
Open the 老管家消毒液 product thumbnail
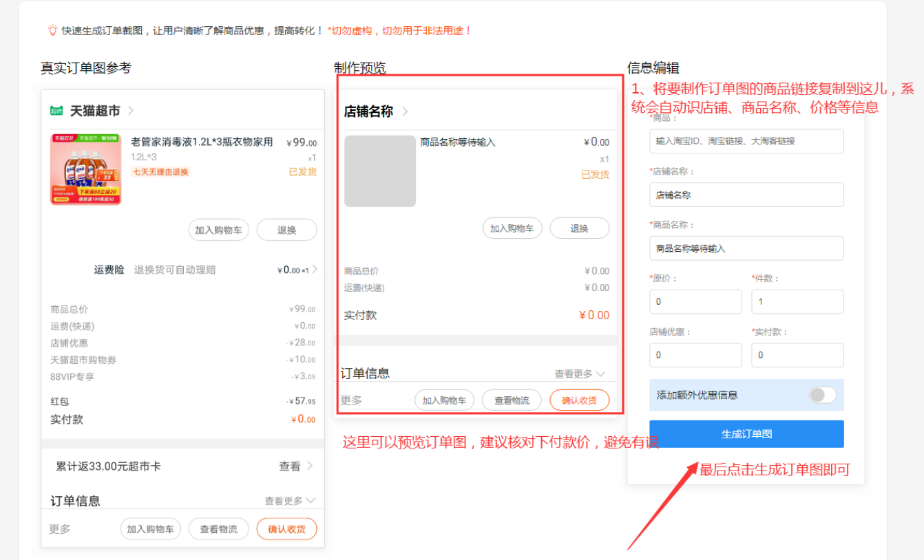(x=85, y=169)
